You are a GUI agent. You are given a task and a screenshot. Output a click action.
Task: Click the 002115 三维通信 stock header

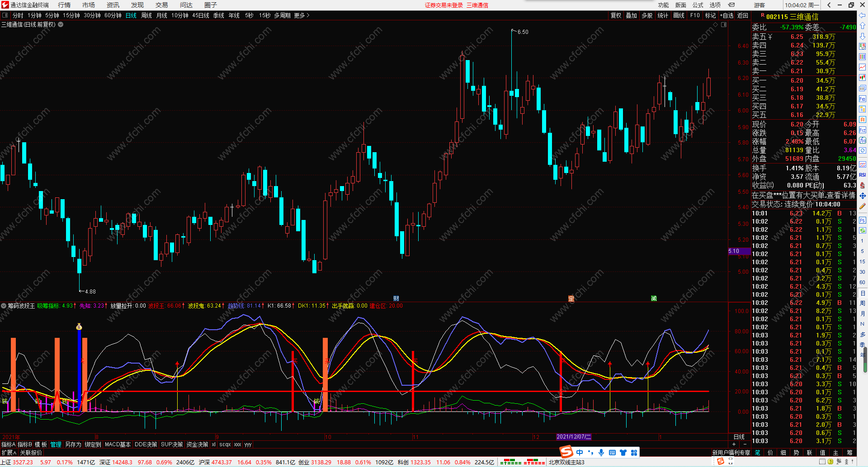792,17
